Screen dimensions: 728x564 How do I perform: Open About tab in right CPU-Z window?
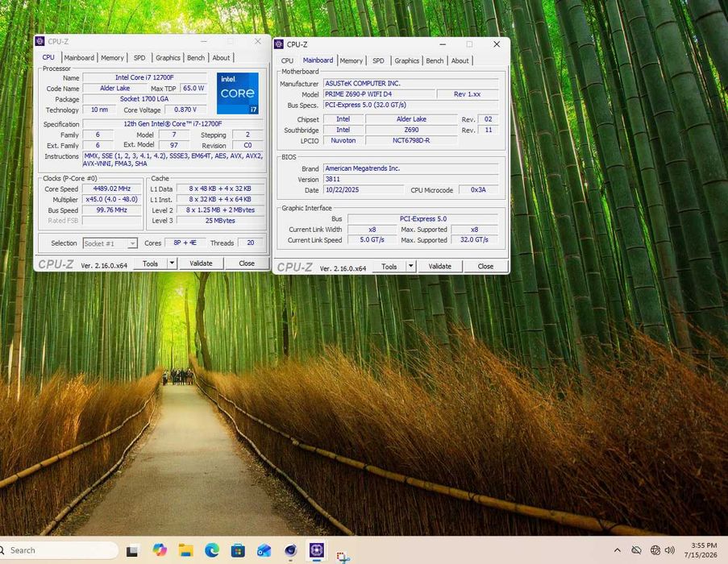[460, 60]
